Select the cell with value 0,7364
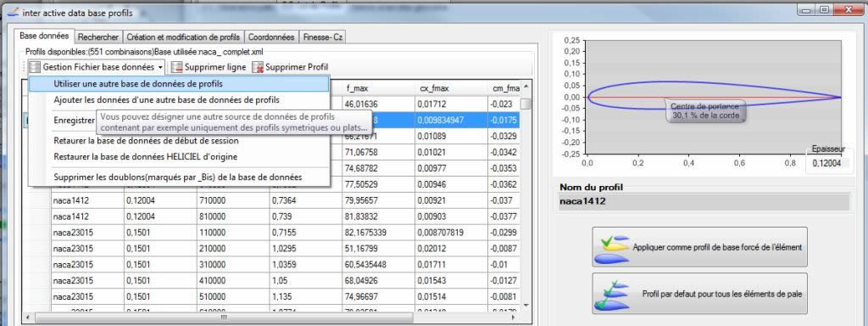Viewport: 868px width, 326px height. 305,200
